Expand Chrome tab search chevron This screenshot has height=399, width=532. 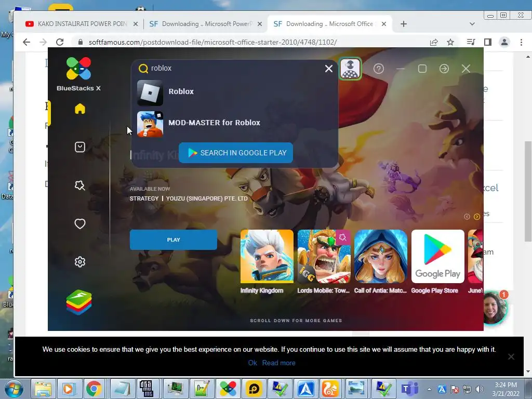coord(472,24)
